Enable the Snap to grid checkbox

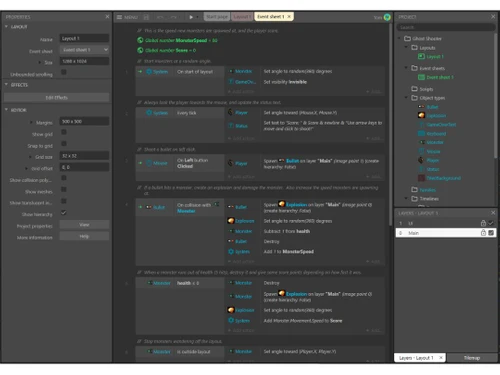tap(64, 144)
